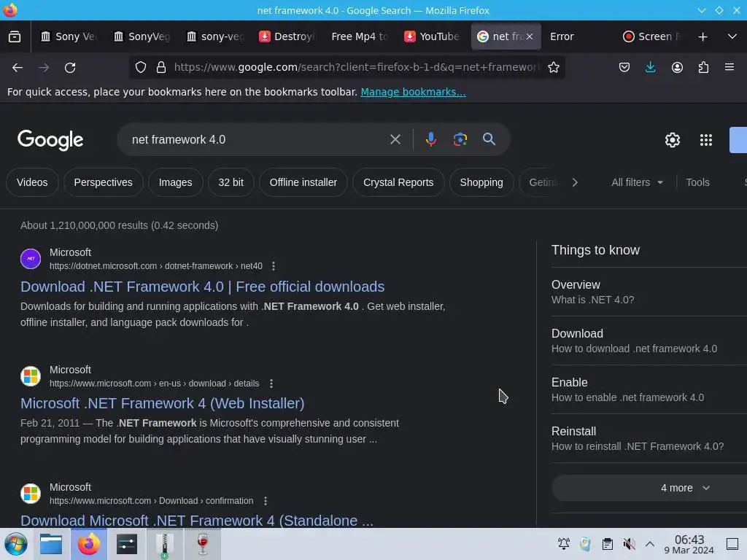Open Download .NET Framework 4.0 result

tap(203, 287)
